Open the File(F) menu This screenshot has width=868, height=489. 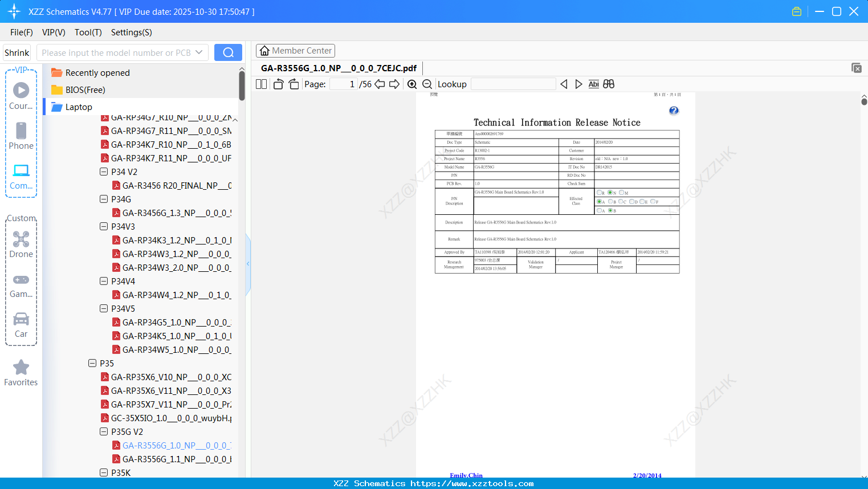click(22, 32)
